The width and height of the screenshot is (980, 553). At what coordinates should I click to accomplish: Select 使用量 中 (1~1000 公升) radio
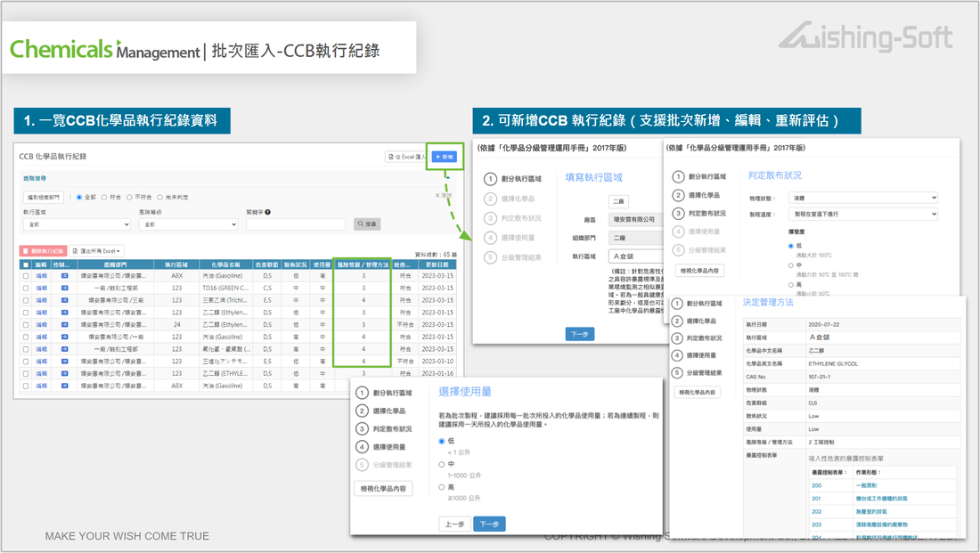(x=441, y=464)
